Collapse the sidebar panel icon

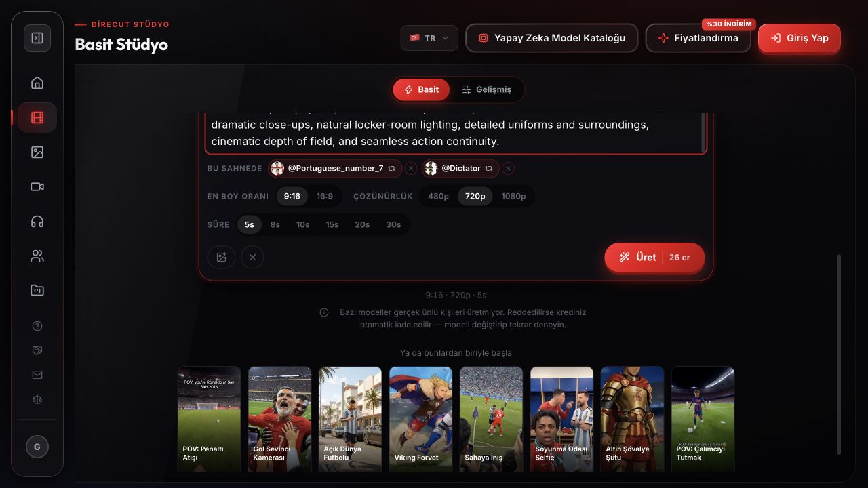click(x=37, y=38)
